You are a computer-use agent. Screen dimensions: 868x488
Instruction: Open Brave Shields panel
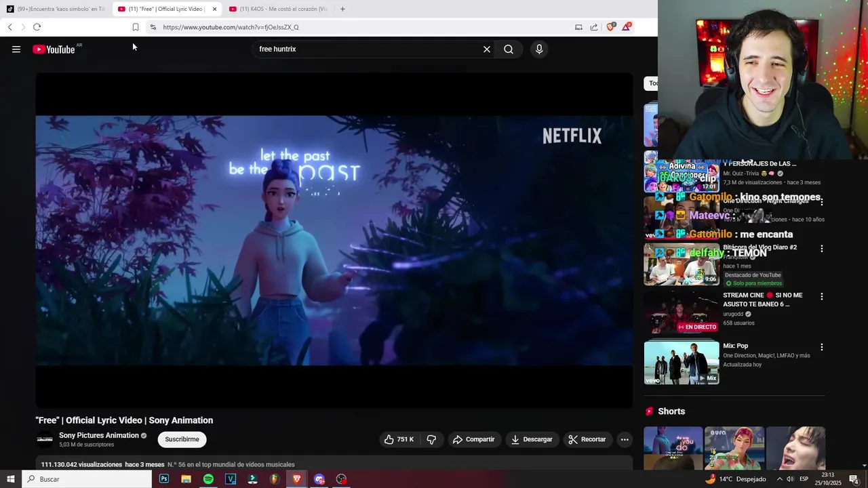611,27
